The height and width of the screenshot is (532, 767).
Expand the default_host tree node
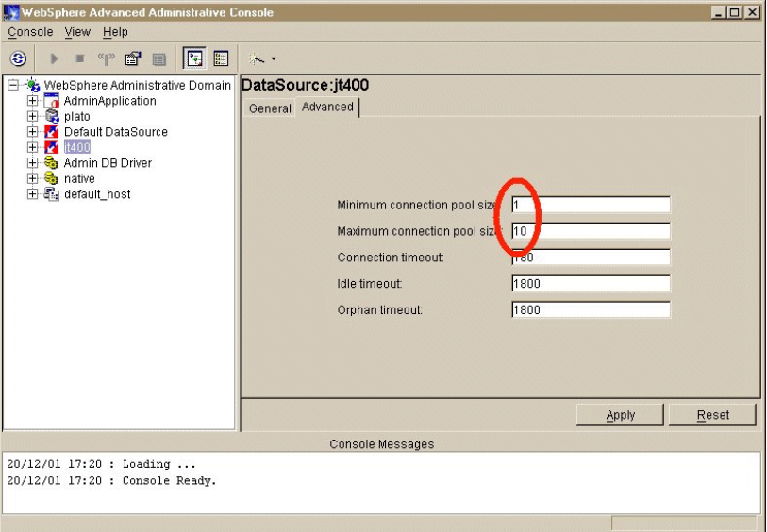click(32, 194)
